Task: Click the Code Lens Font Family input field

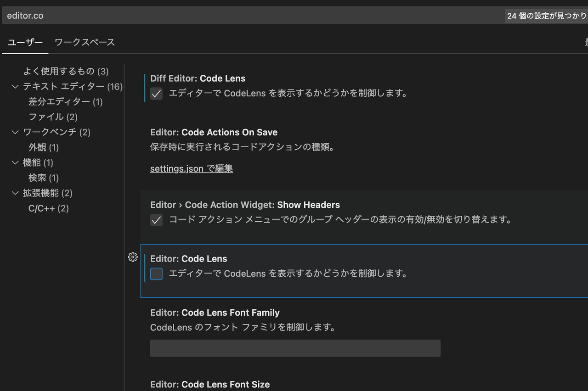Action: click(295, 348)
